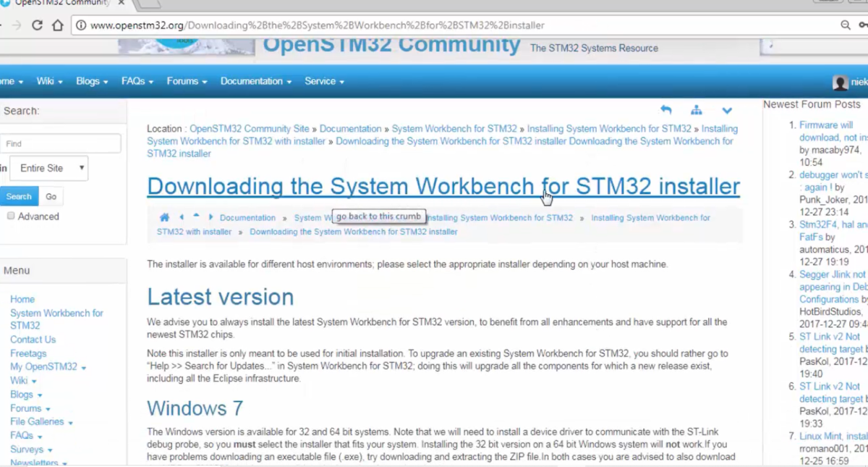The height and width of the screenshot is (467, 868).
Task: Click the key icon in the address bar
Action: point(863,25)
